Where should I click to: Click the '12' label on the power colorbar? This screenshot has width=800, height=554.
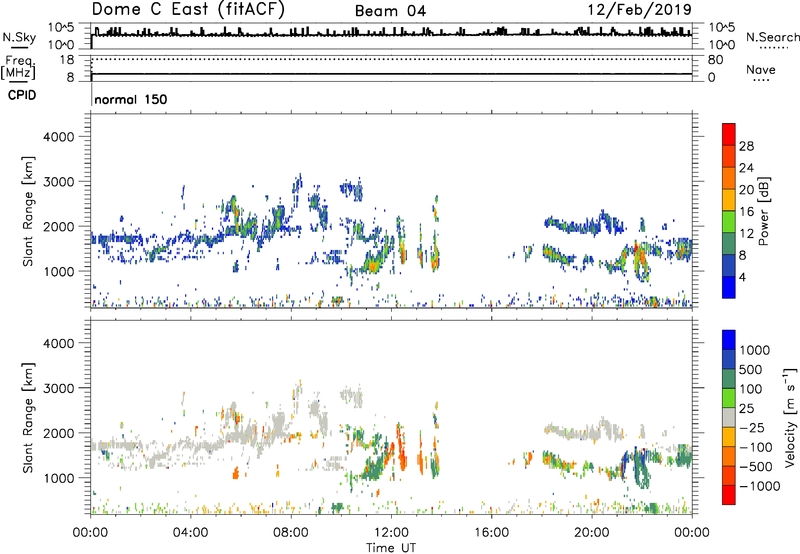click(x=746, y=234)
